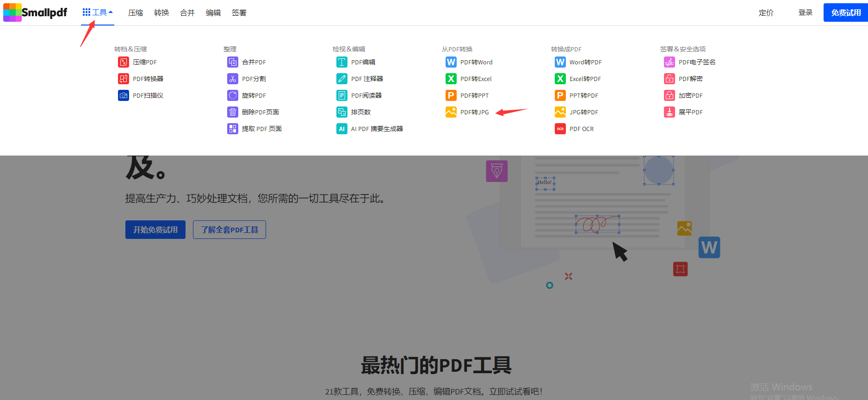Open the 排页数 tool link
Viewport: 868px width, 400px height.
[361, 112]
